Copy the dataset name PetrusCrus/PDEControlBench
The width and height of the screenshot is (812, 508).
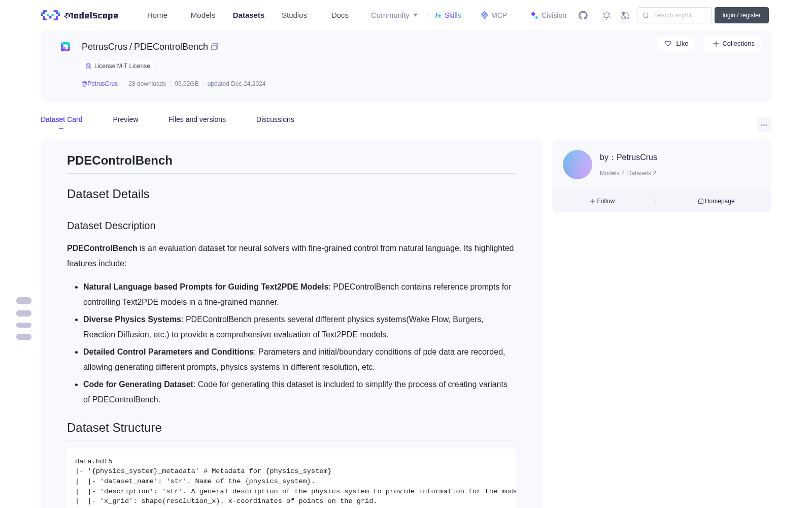[215, 47]
